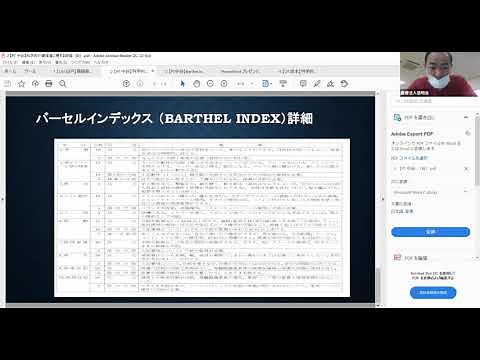Switch to the PowerPoint presentation tab
The image size is (480, 360).
point(240,71)
